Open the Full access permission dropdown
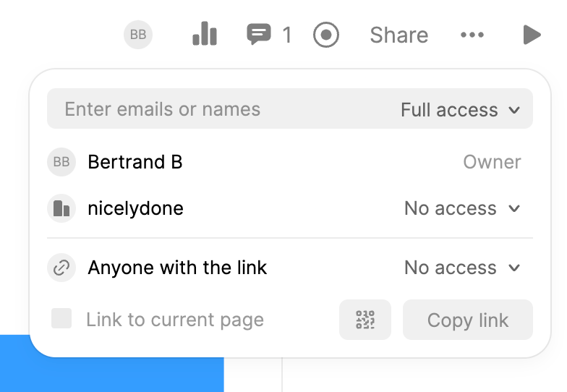 (x=461, y=110)
